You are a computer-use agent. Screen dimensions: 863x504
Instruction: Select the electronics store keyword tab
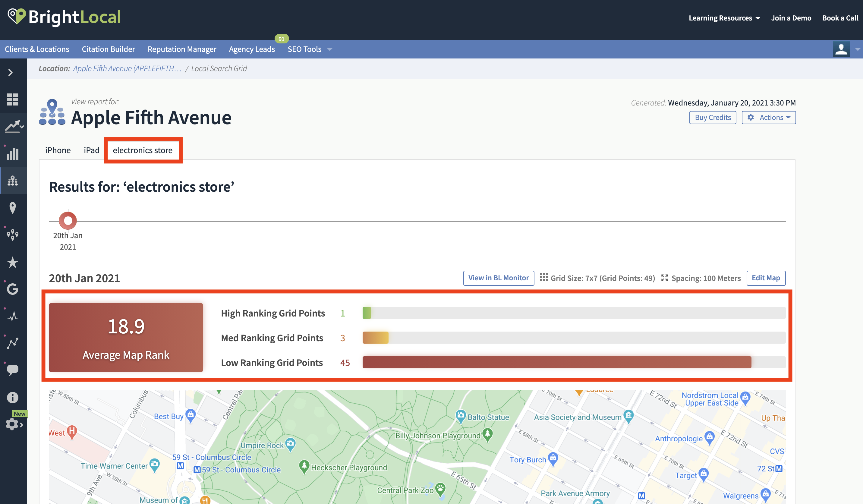point(143,150)
